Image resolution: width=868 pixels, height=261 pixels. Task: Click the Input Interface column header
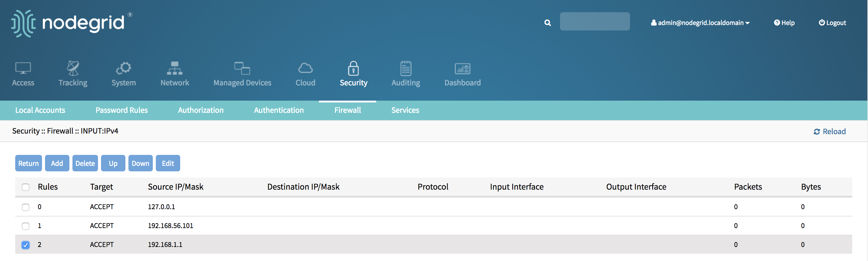click(516, 187)
